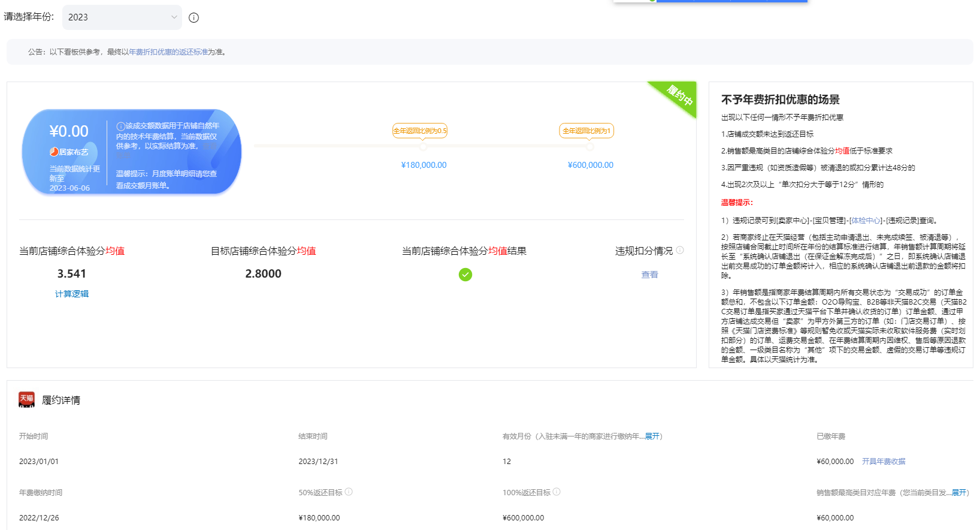Image resolution: width=980 pixels, height=530 pixels.
Task: Click info icon beside 50%返还目标
Action: (x=349, y=492)
